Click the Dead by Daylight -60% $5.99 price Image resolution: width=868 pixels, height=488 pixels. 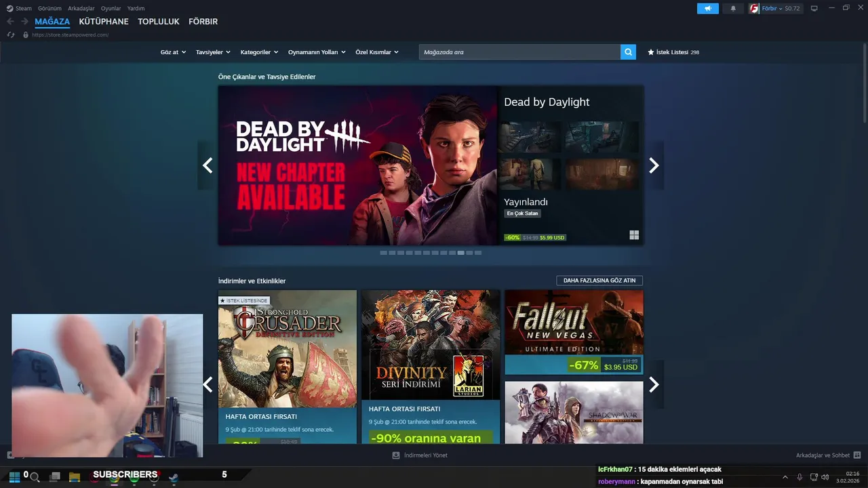click(535, 238)
